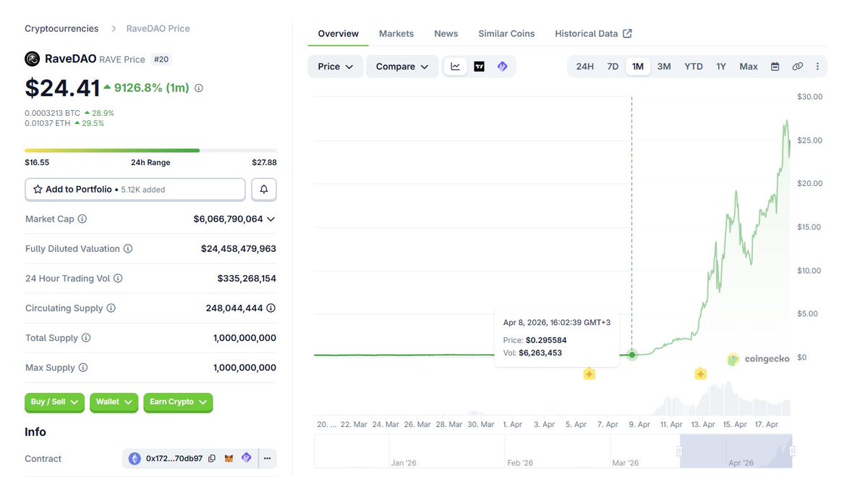Copy chart link icon
Screen dimensions: 868x477
point(797,67)
